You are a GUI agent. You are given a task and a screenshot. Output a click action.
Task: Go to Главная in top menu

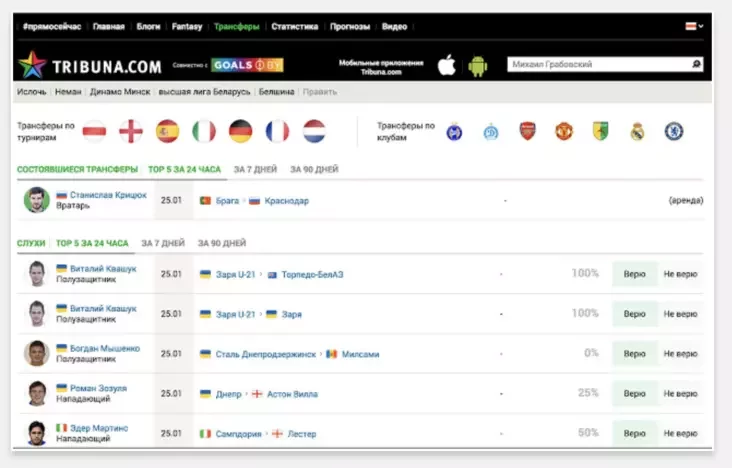109,27
